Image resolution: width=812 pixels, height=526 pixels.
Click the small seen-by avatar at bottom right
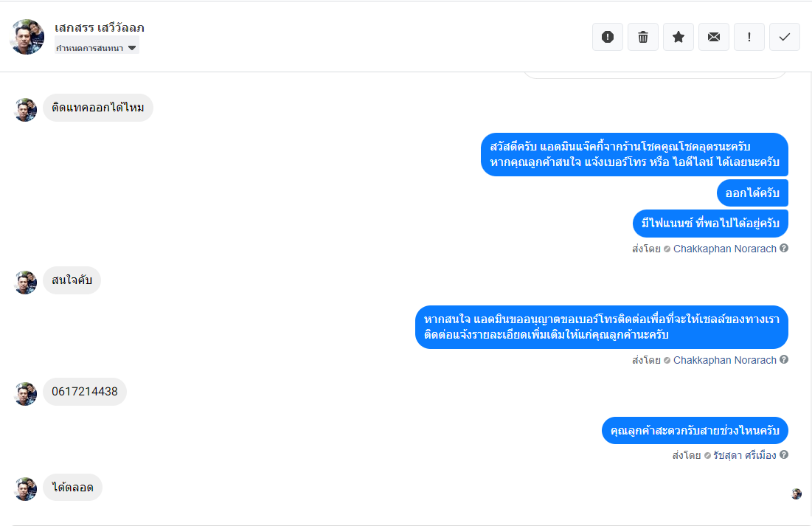[x=797, y=494]
